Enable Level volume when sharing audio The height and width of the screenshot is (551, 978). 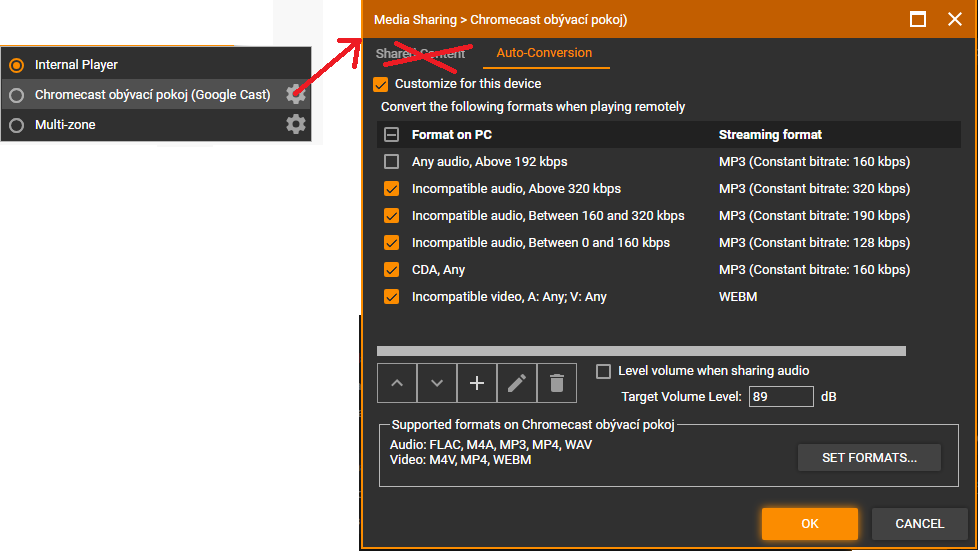(x=603, y=371)
